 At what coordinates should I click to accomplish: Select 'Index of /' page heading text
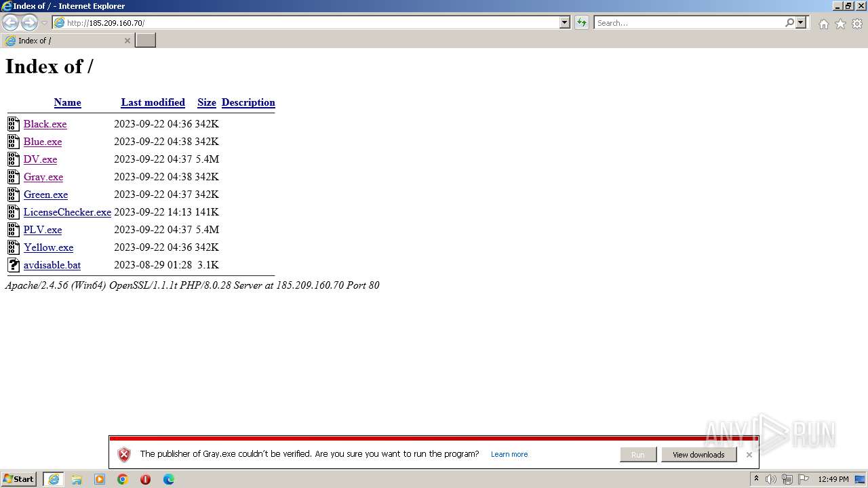click(50, 66)
